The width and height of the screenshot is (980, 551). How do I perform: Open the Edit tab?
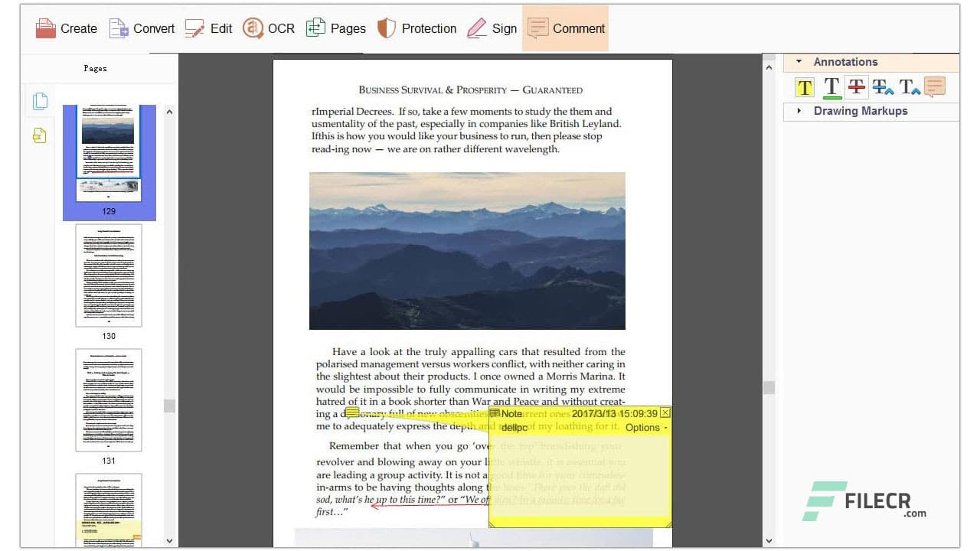(x=208, y=28)
